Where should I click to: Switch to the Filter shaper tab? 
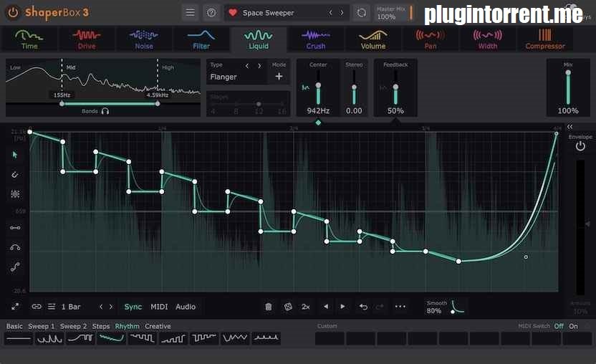point(201,39)
